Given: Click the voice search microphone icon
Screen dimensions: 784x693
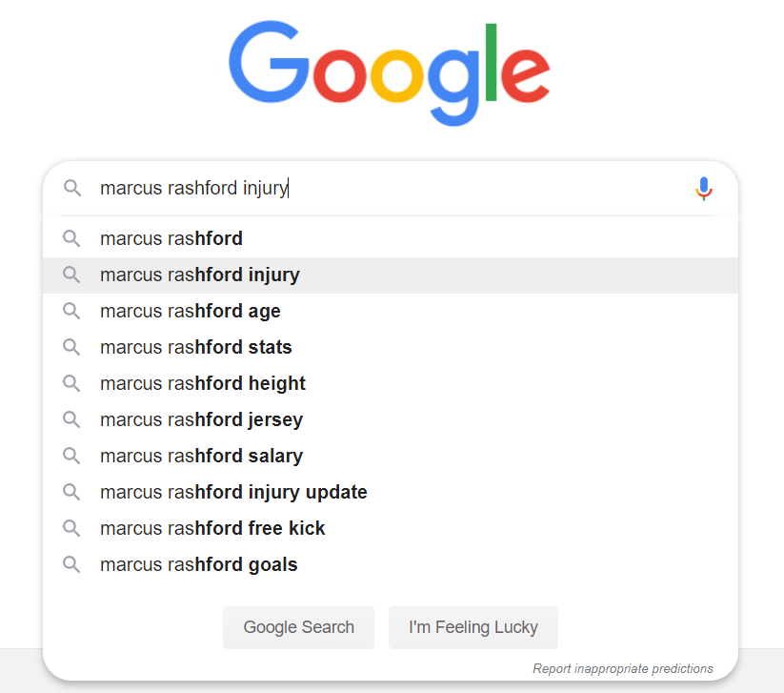Looking at the screenshot, I should click(x=703, y=189).
